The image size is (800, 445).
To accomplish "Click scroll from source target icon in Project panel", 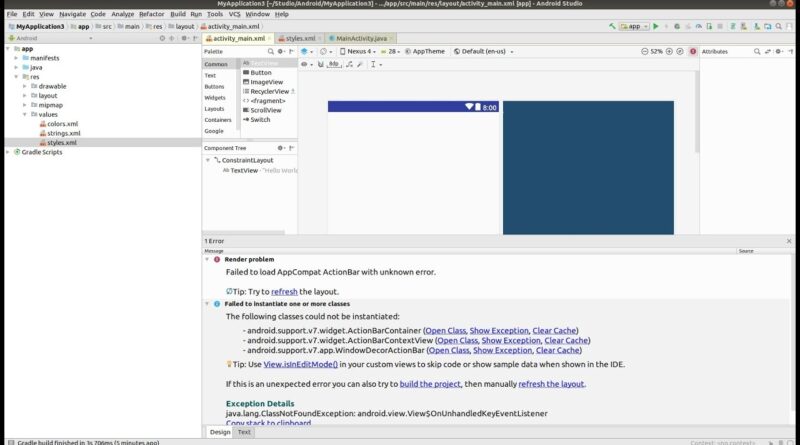I will 162,38.
